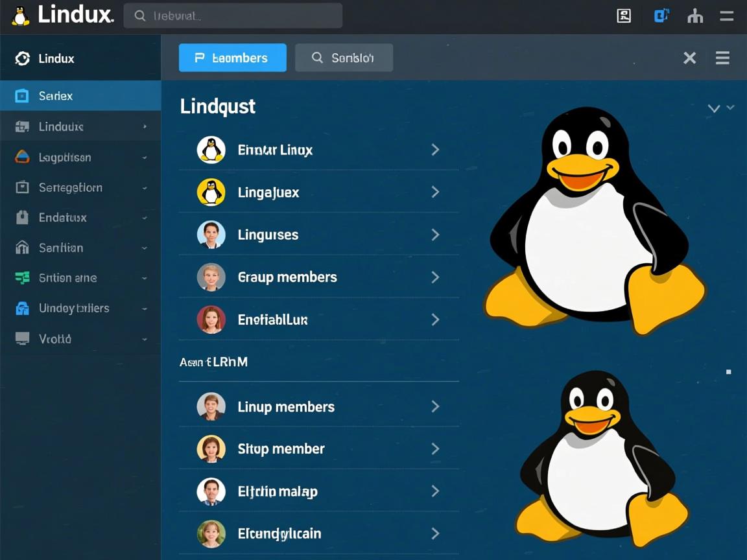
Task: Select the green Sntion arne icon
Action: (x=21, y=277)
